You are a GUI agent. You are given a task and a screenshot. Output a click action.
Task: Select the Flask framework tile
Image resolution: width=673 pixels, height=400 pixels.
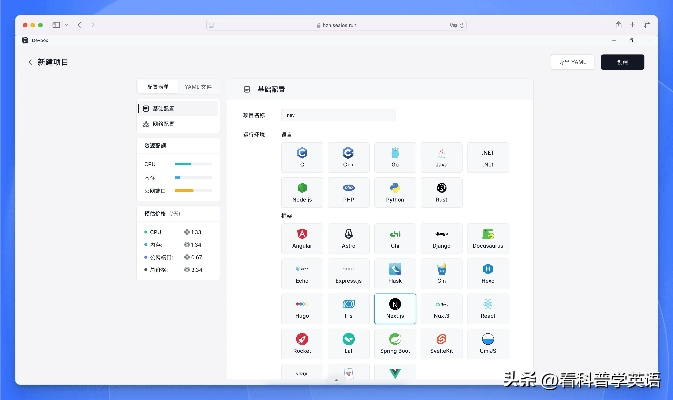pos(394,273)
